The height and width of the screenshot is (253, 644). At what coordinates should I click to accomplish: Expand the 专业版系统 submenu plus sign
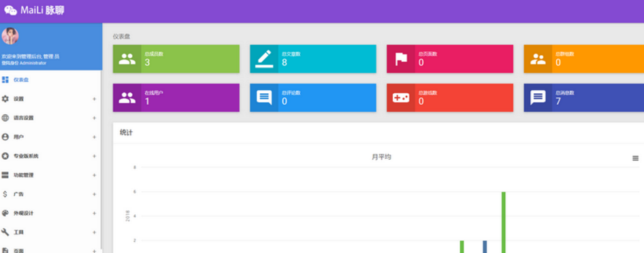(x=95, y=156)
